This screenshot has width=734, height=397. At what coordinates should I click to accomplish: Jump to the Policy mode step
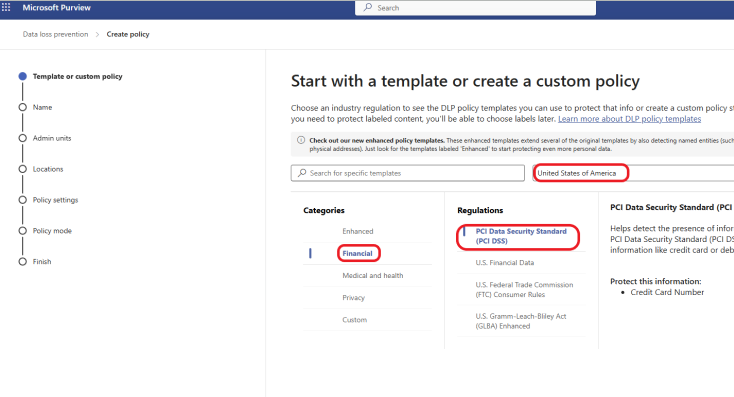point(52,231)
